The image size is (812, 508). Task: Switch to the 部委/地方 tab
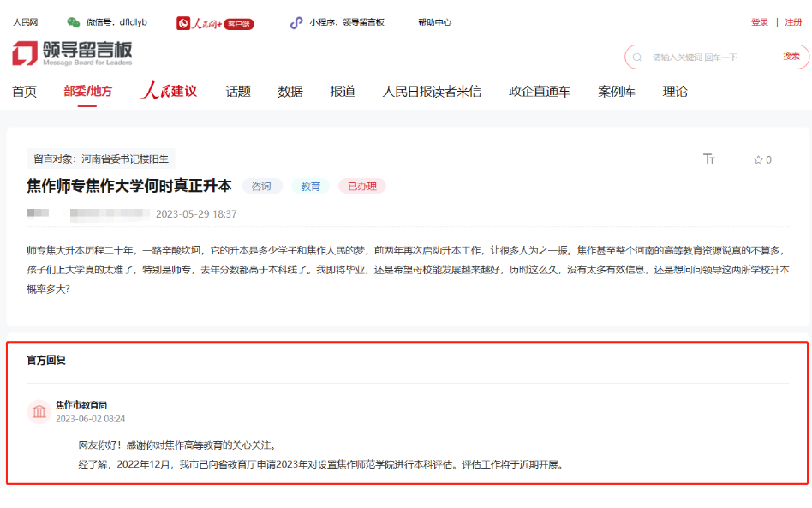(87, 92)
